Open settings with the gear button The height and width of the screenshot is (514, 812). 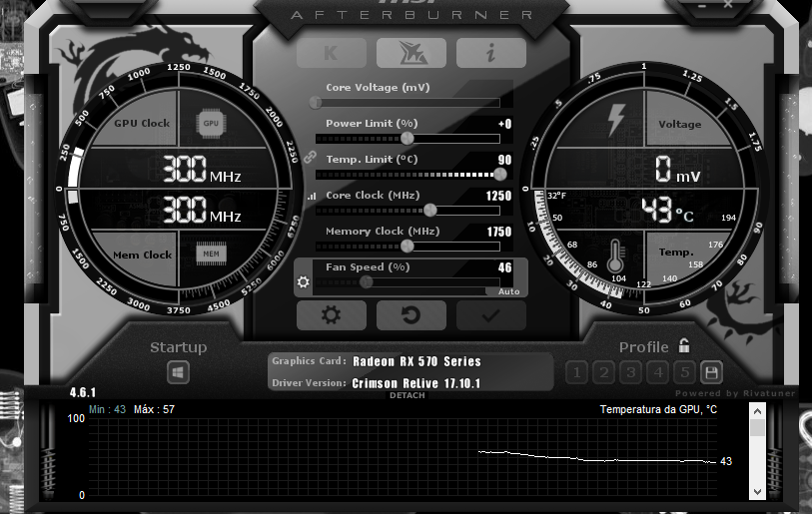[332, 315]
